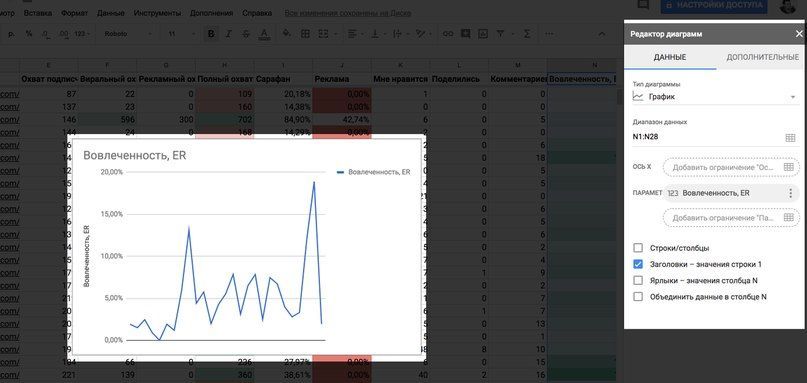Open the Формат menu
This screenshot has height=383, width=807.
pyautogui.click(x=74, y=13)
